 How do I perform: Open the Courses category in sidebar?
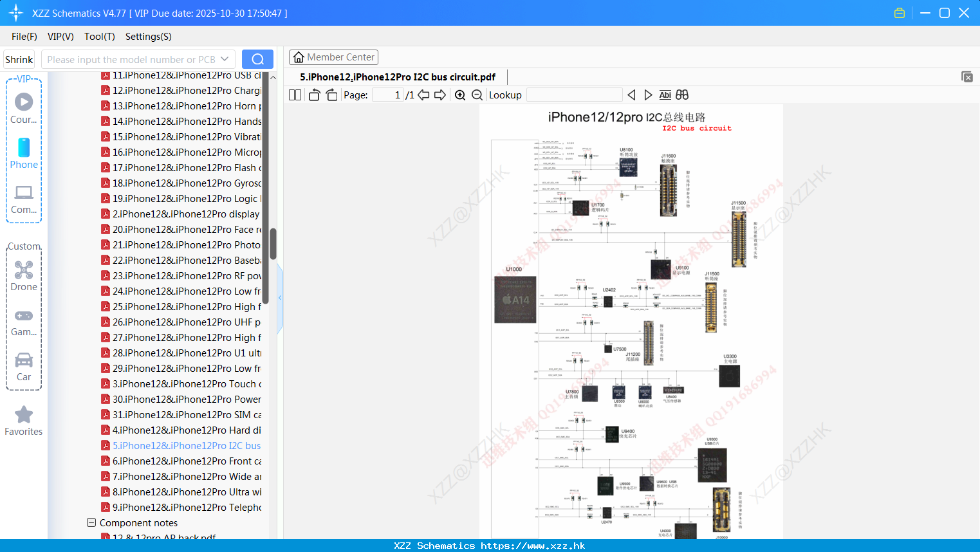pos(24,109)
